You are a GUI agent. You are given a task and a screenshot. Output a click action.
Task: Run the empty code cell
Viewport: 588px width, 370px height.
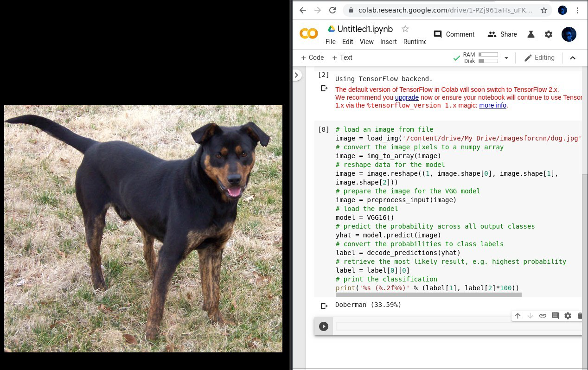pyautogui.click(x=324, y=326)
